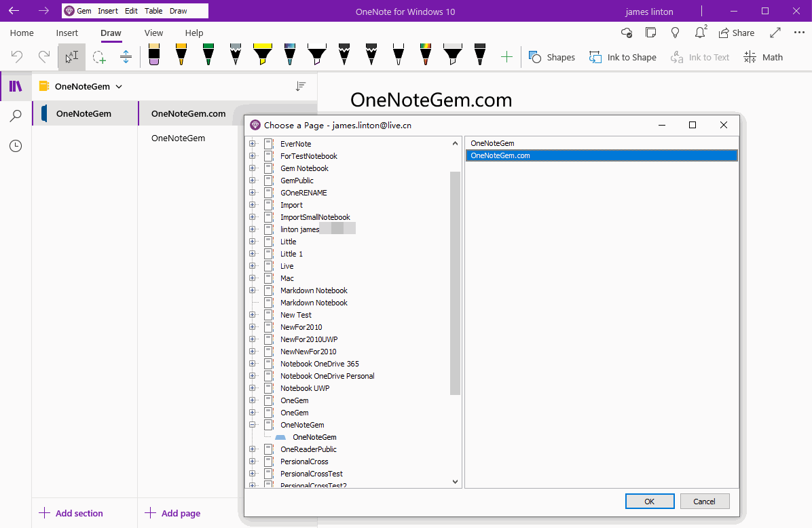This screenshot has width=812, height=528.
Task: Go forward with the title bar right arrow
Action: tap(44, 11)
